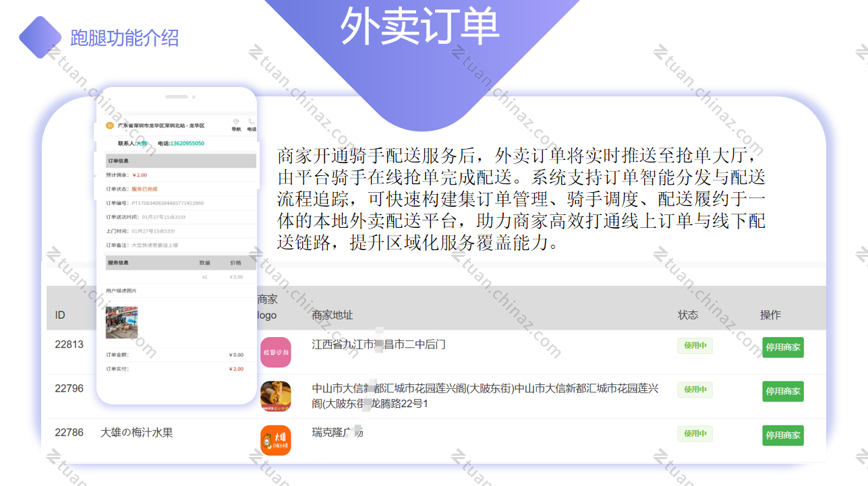Open the user description photo thumbnail
The height and width of the screenshot is (486, 868).
click(121, 322)
